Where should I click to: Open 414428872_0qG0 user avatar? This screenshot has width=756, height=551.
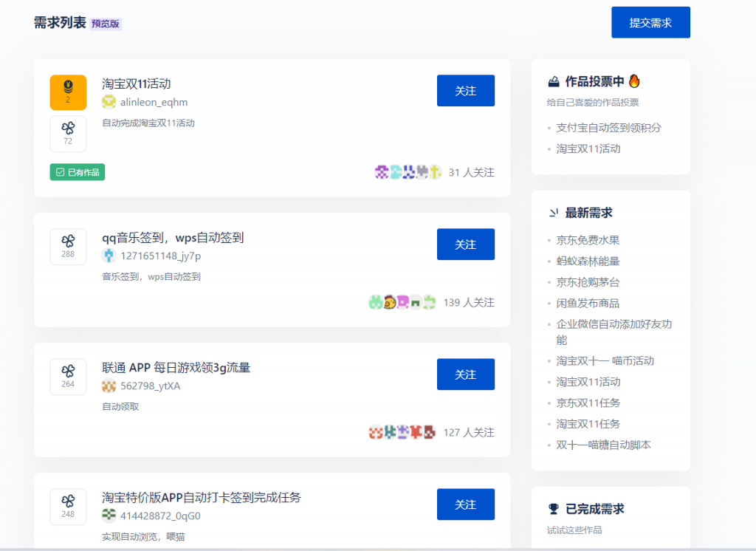pyautogui.click(x=109, y=516)
